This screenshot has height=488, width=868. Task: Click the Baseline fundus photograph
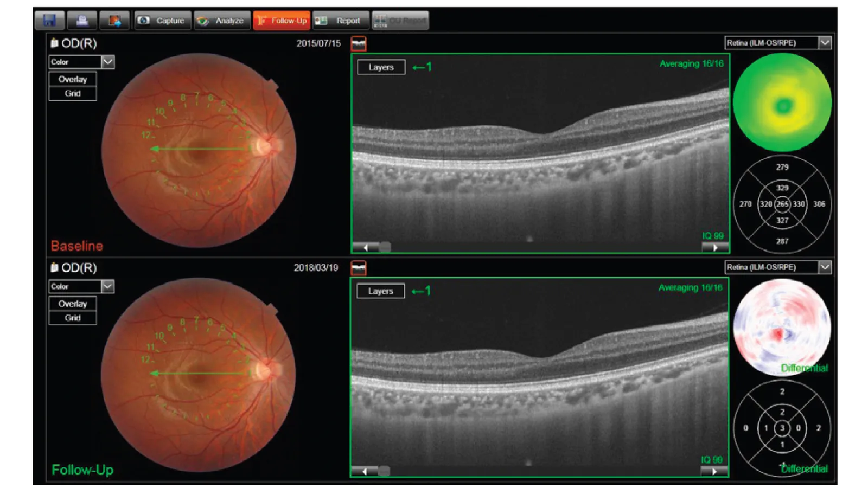pos(199,151)
